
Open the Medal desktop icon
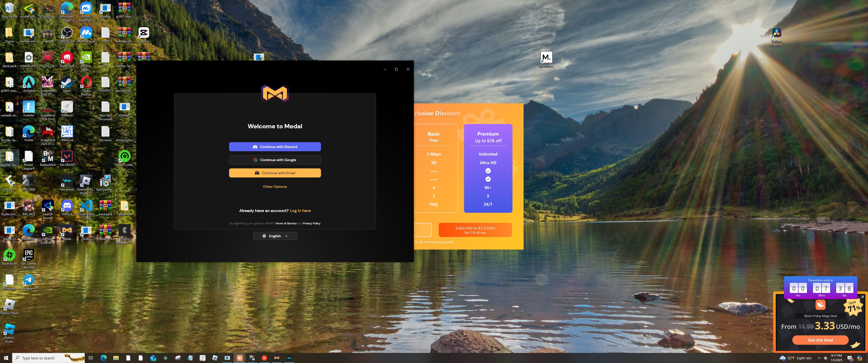67,231
